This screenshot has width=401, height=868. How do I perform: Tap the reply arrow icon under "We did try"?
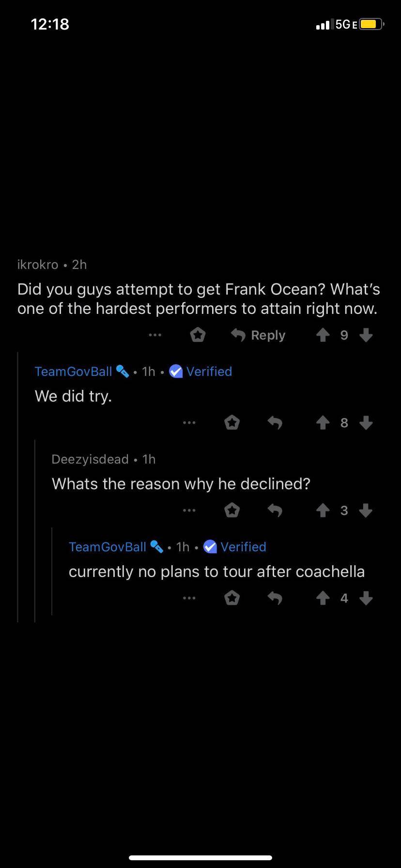coord(275,422)
